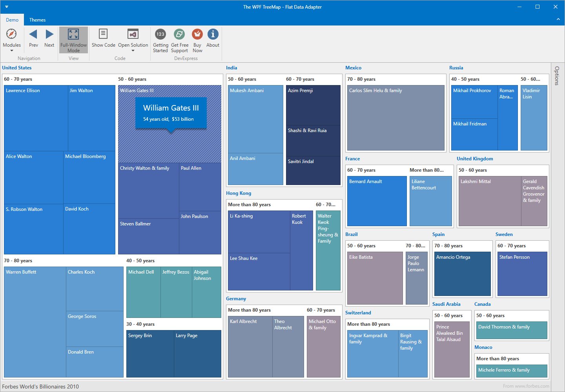Expand the Modules dropdown arrow

[x=12, y=51]
